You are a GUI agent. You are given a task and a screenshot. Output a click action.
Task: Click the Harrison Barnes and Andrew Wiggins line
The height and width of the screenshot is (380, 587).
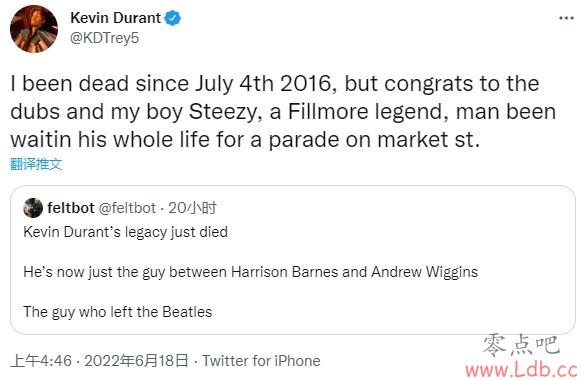[x=250, y=272]
